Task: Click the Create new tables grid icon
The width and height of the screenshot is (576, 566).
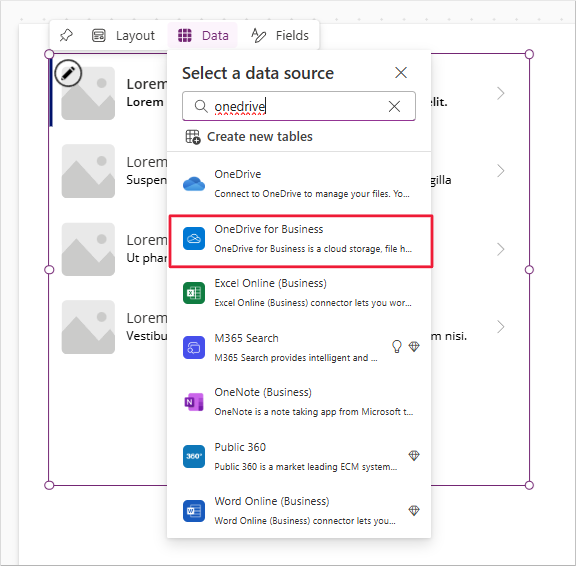Action: (193, 137)
